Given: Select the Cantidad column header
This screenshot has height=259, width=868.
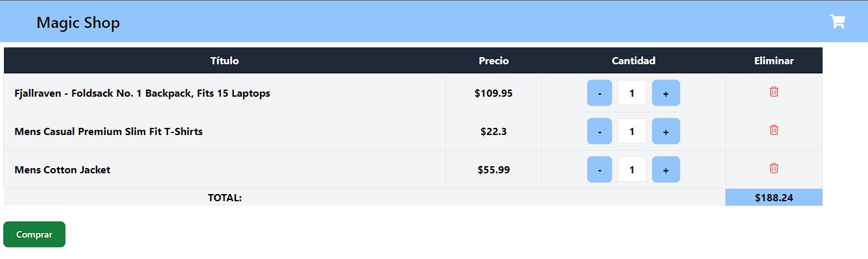Looking at the screenshot, I should [x=633, y=60].
